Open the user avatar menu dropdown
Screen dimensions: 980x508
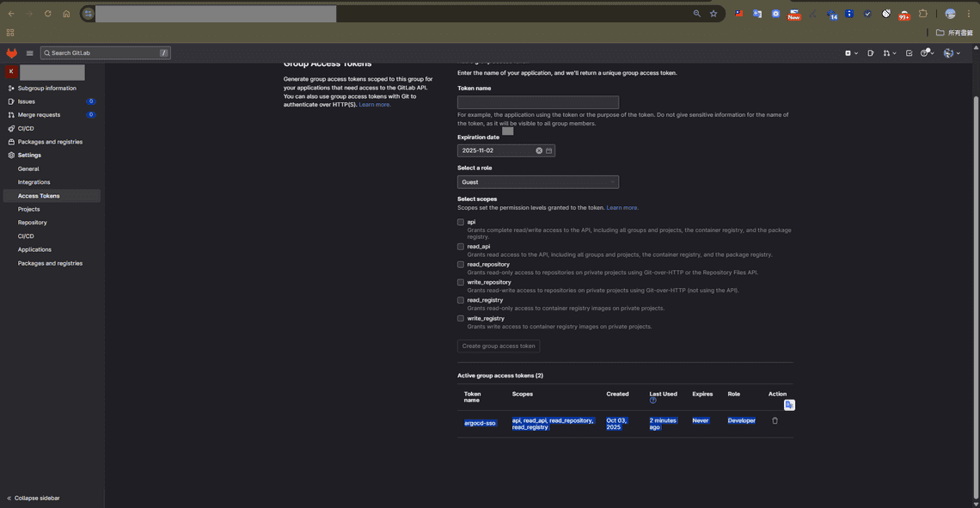pyautogui.click(x=950, y=53)
